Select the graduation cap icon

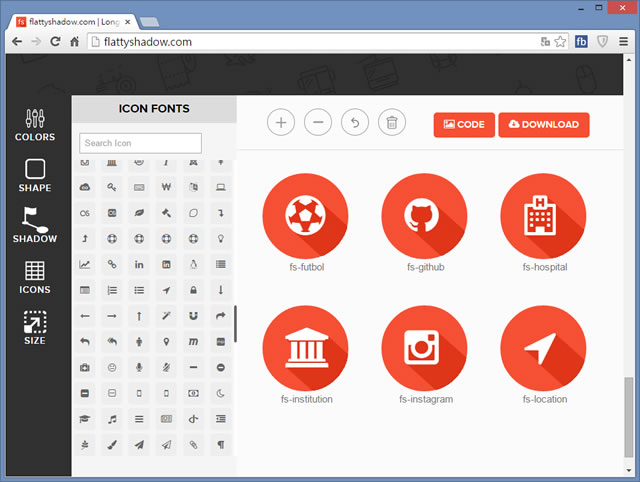tap(85, 419)
